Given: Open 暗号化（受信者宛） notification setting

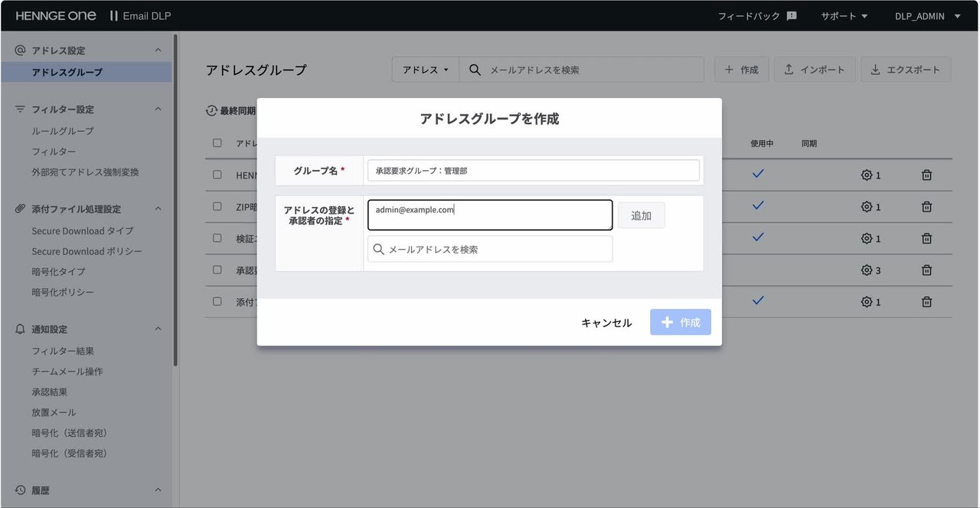Looking at the screenshot, I should click(70, 454).
